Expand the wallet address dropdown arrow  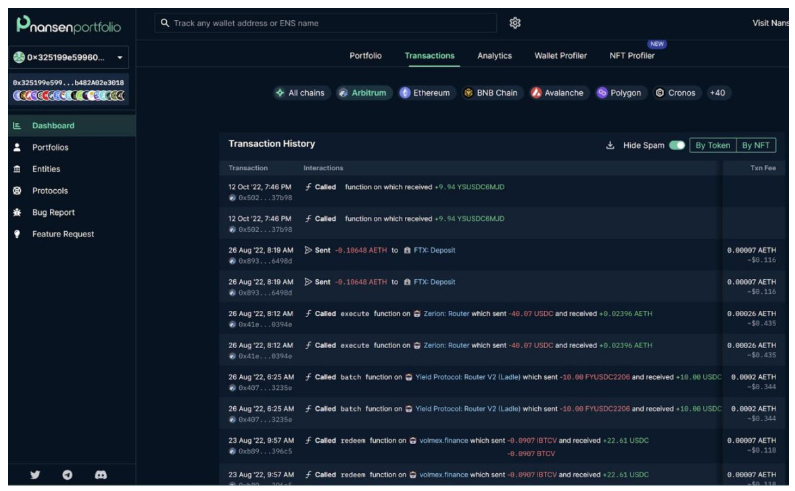coord(120,57)
